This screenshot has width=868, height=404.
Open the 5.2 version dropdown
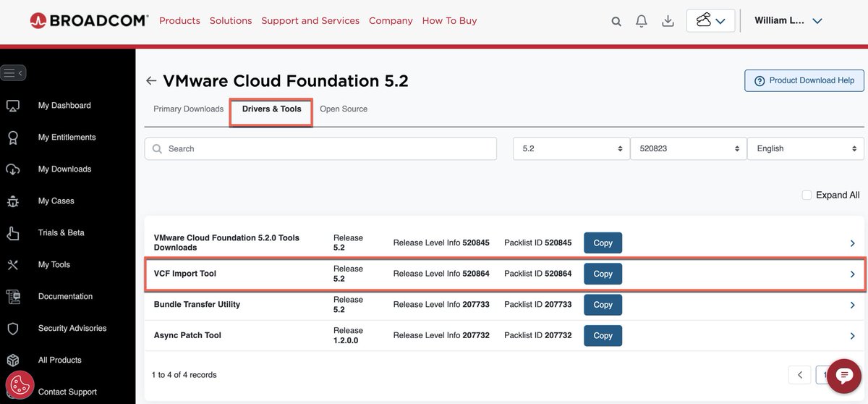pos(571,148)
